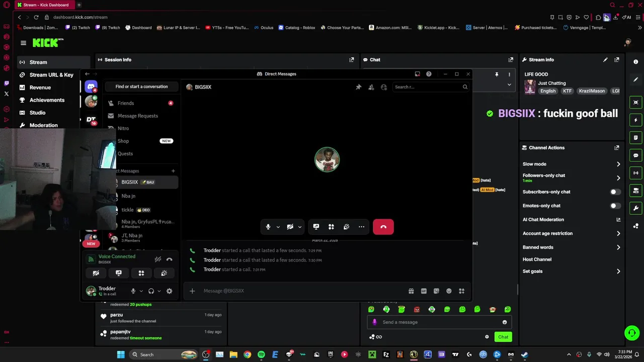Viewport: 644px width, 362px height.
Task: Open the attachment plus in message box
Action: pos(192,291)
